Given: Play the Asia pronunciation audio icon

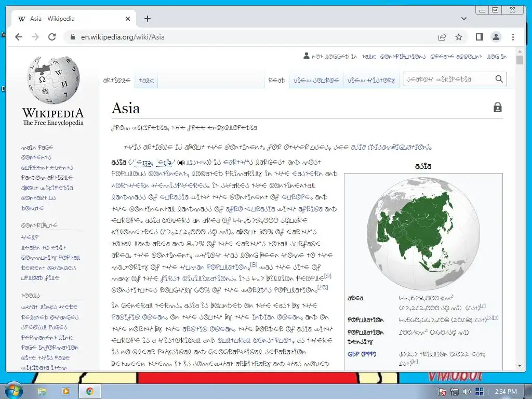Looking at the screenshot, I should [x=181, y=163].
